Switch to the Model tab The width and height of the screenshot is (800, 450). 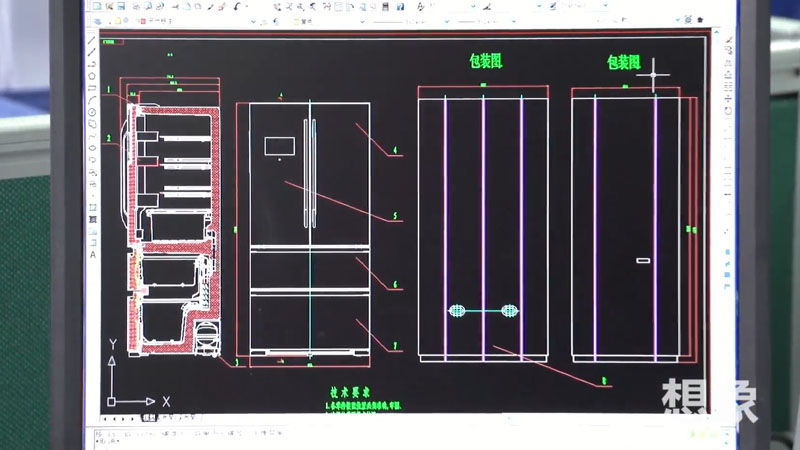click(148, 417)
